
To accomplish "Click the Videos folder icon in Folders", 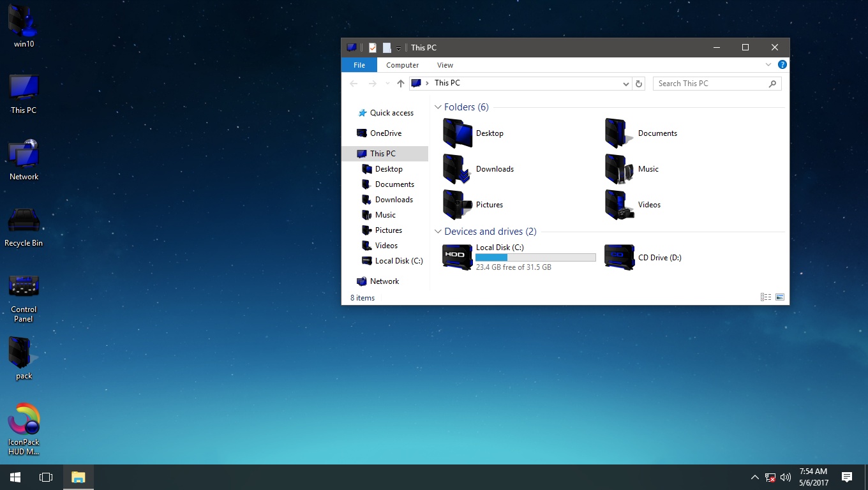I will pyautogui.click(x=620, y=205).
